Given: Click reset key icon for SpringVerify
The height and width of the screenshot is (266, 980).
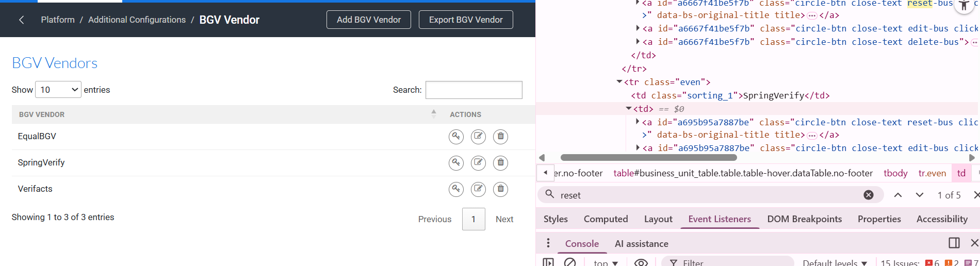Looking at the screenshot, I should point(456,163).
